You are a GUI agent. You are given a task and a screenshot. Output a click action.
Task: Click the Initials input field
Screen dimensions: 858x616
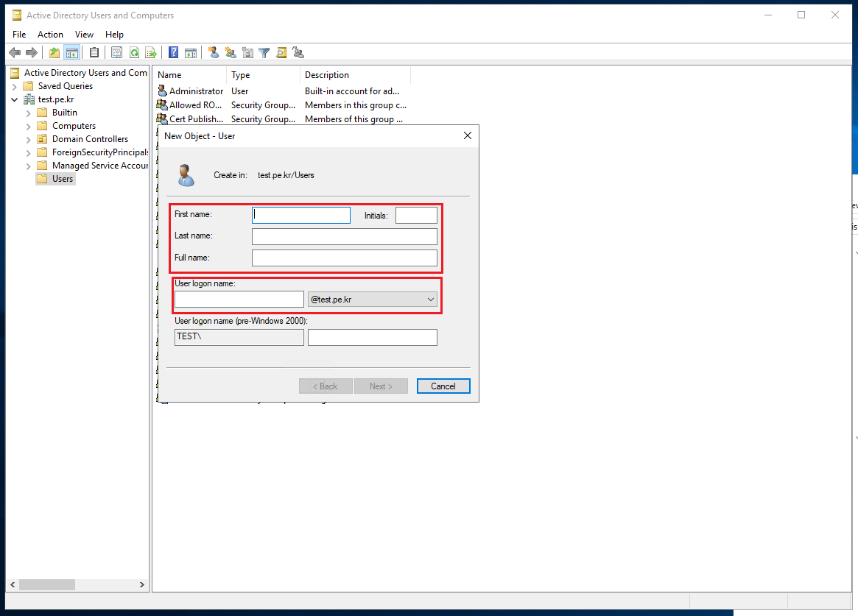[x=416, y=215]
